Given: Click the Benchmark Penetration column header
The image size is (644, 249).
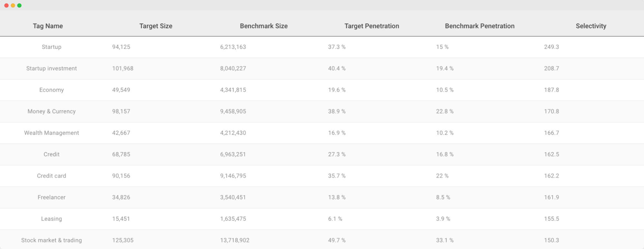Looking at the screenshot, I should coord(479,26).
